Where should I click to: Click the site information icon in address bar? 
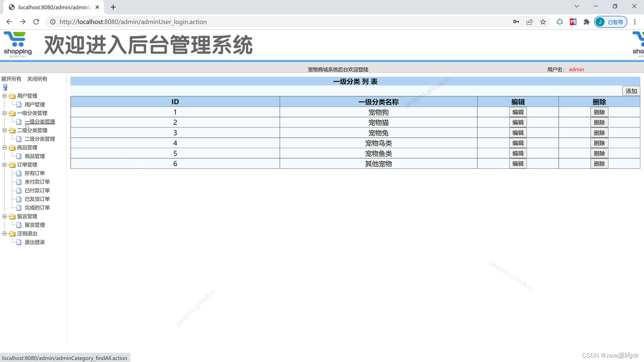click(53, 22)
